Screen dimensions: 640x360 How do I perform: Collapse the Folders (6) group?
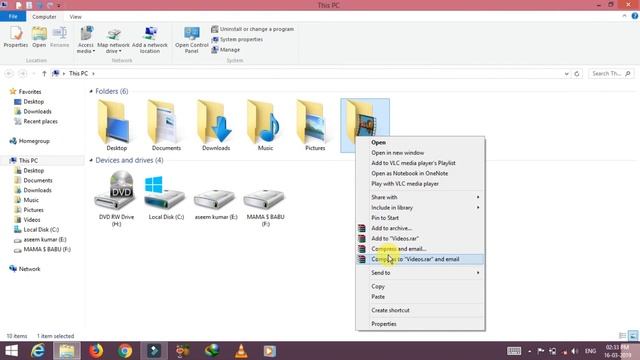click(x=91, y=91)
